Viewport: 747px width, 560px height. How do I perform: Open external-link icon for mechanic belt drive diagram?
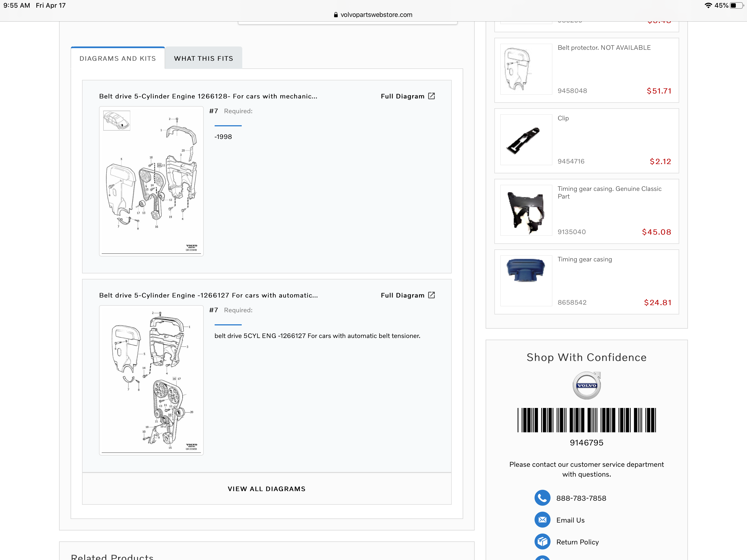click(x=431, y=96)
